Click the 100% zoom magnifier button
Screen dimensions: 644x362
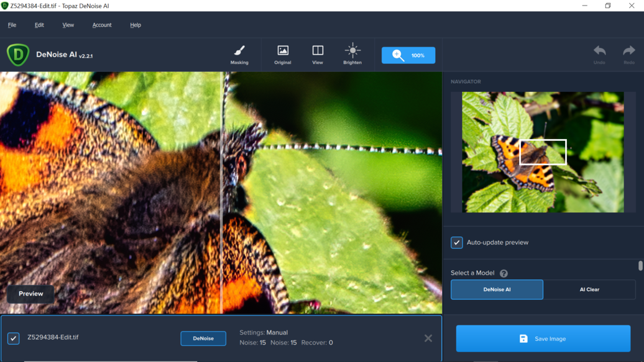(x=408, y=55)
